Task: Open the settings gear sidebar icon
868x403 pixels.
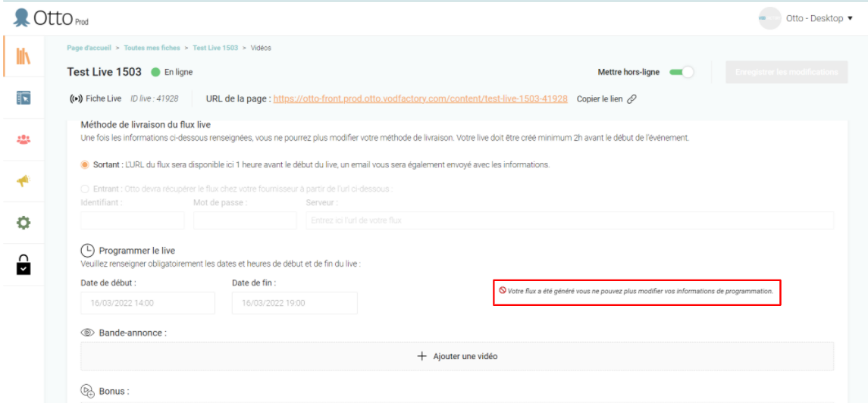Action: pos(23,223)
